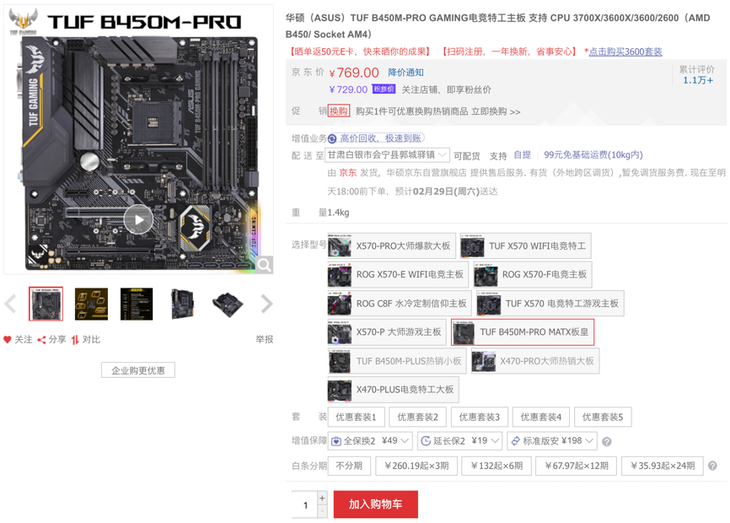Select ROG X570-F电竞主板 model
The image size is (730, 523).
tap(533, 274)
